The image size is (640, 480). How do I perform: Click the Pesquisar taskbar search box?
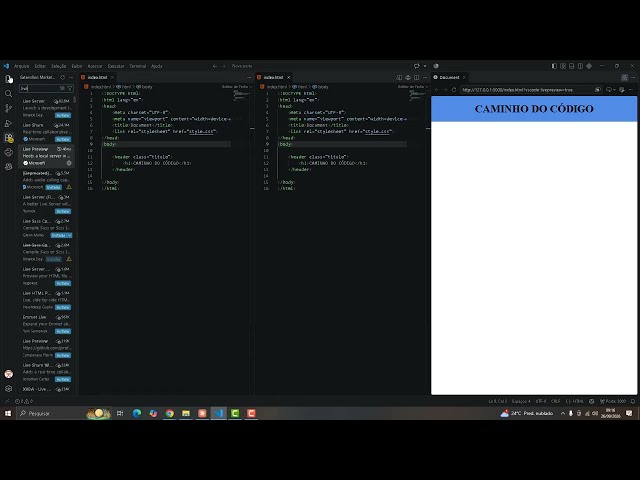coord(53,413)
